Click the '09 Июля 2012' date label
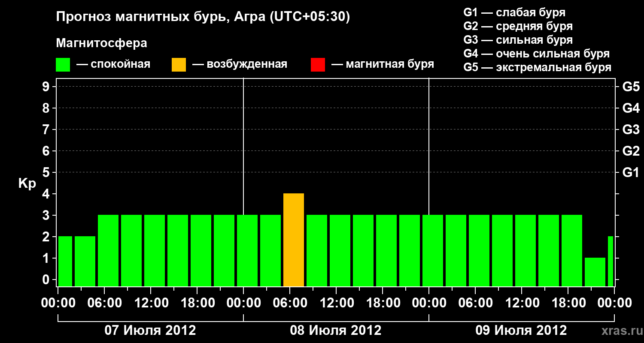644x343 pixels. coord(521,331)
